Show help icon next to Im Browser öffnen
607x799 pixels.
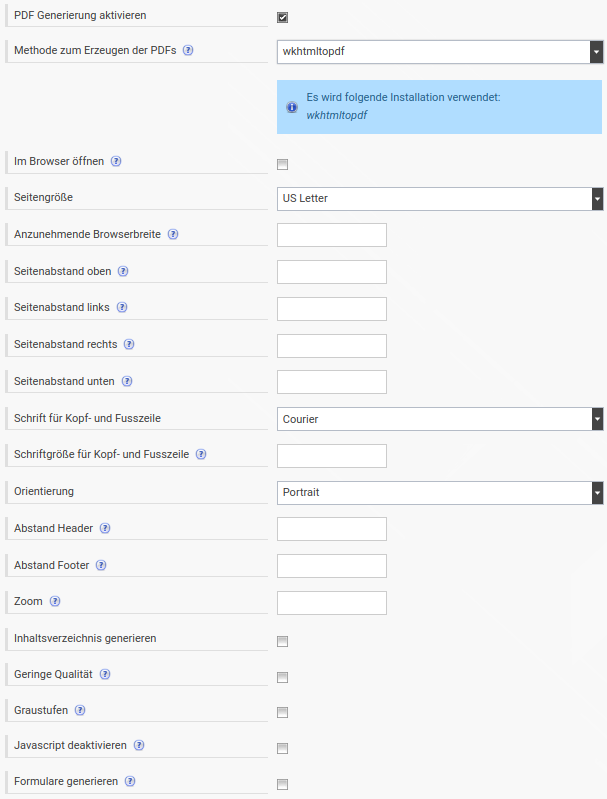(x=116, y=161)
